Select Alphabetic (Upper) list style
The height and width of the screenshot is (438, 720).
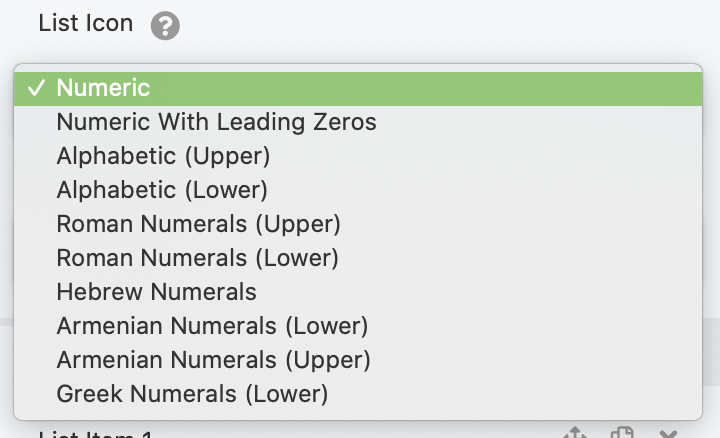point(163,156)
